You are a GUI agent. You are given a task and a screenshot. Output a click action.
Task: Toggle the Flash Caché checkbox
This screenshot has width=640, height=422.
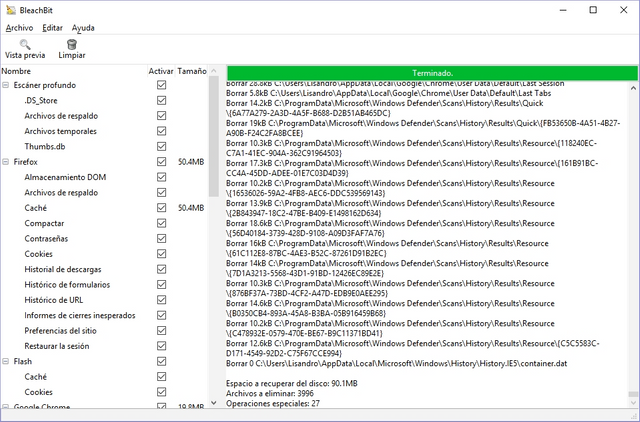(x=162, y=377)
